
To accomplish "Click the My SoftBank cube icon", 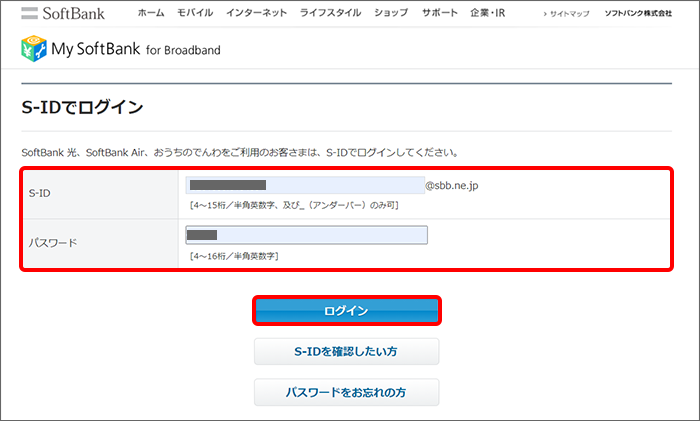I will pos(34,48).
